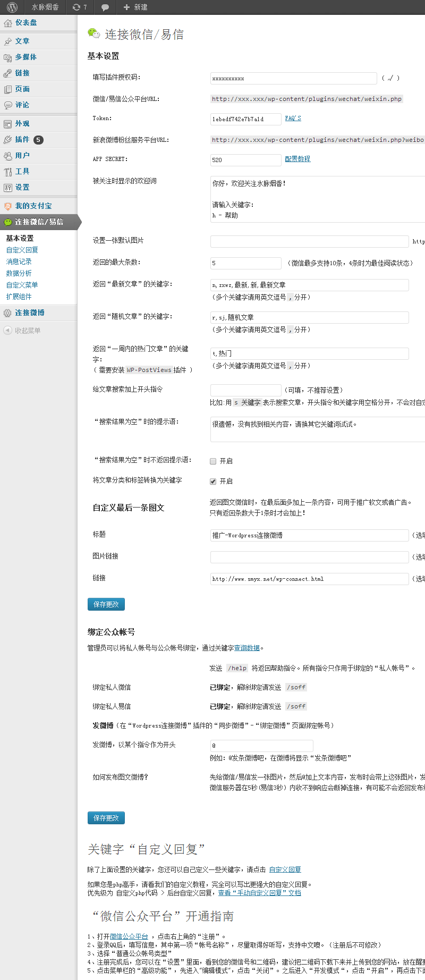
Task: Click the 链接 chain icon
Action: click(x=8, y=73)
